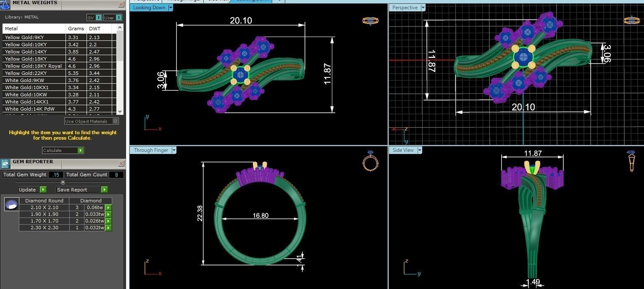Open the Through Finger viewport dropdown
The width and height of the screenshot is (644, 289).
pos(174,150)
